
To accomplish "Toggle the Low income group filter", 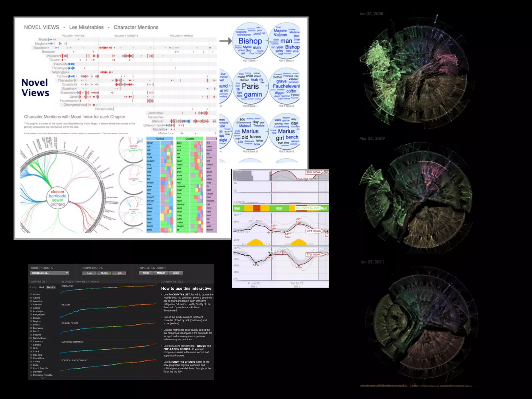I will [x=89, y=273].
